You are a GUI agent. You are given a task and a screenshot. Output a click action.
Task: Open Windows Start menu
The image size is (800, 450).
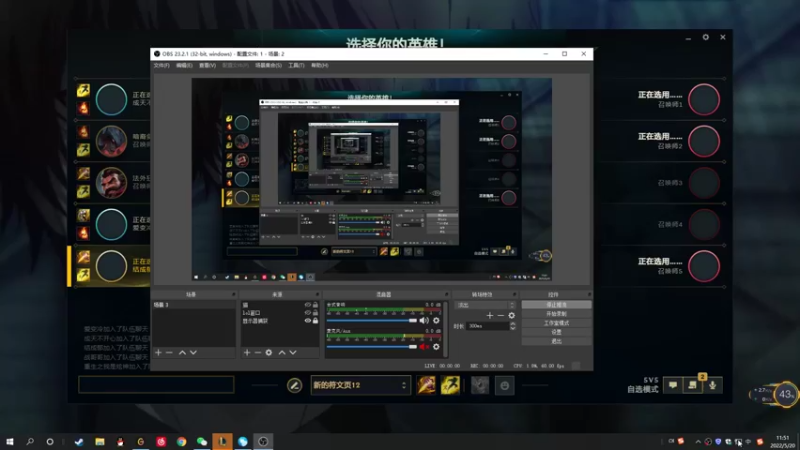pyautogui.click(x=10, y=441)
